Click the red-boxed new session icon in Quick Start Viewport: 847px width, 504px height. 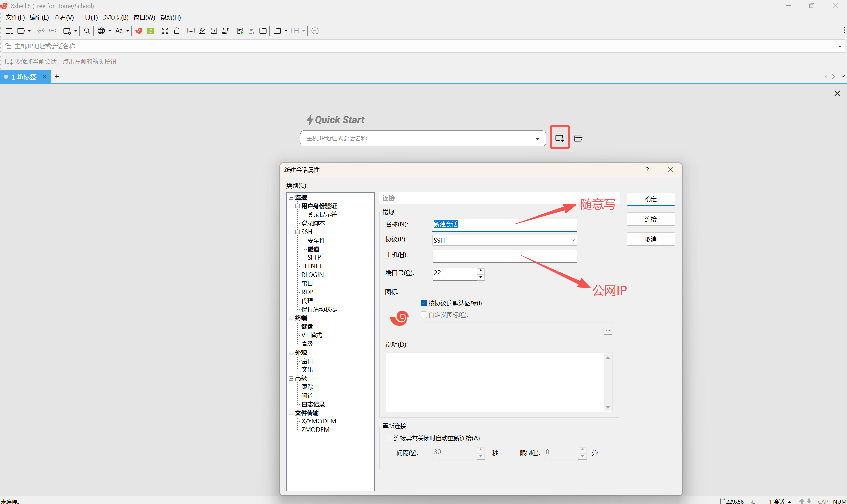pyautogui.click(x=559, y=138)
